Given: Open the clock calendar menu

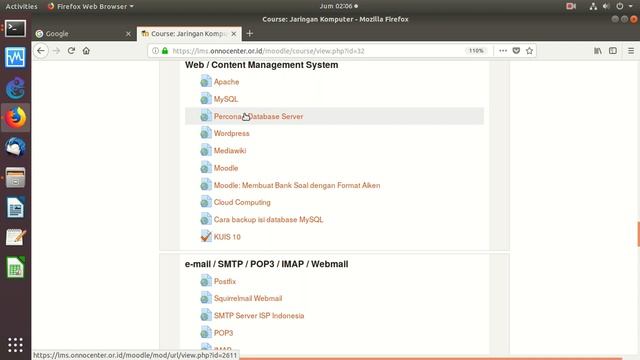Looking at the screenshot, I should click(338, 6).
